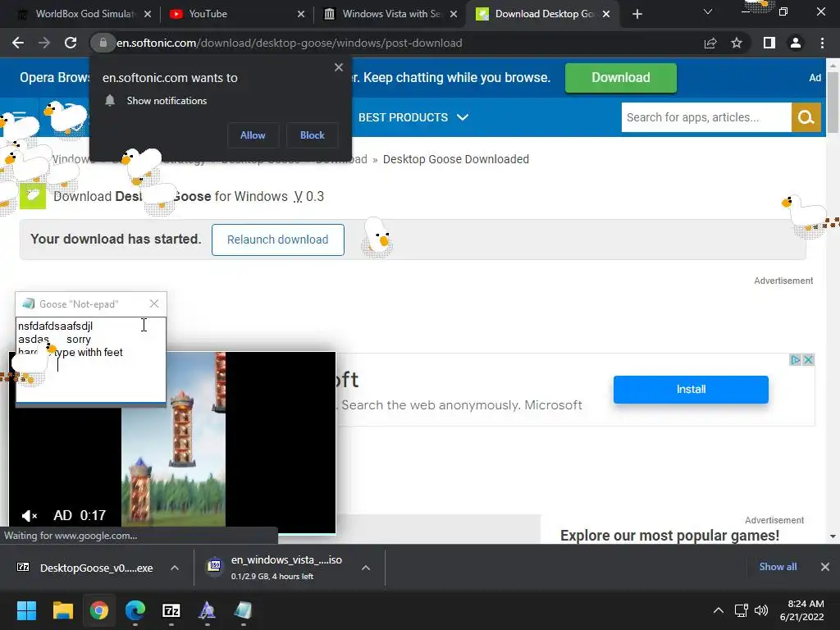Expand Windows Vista iso download options
Image resolution: width=840 pixels, height=630 pixels.
click(x=366, y=568)
